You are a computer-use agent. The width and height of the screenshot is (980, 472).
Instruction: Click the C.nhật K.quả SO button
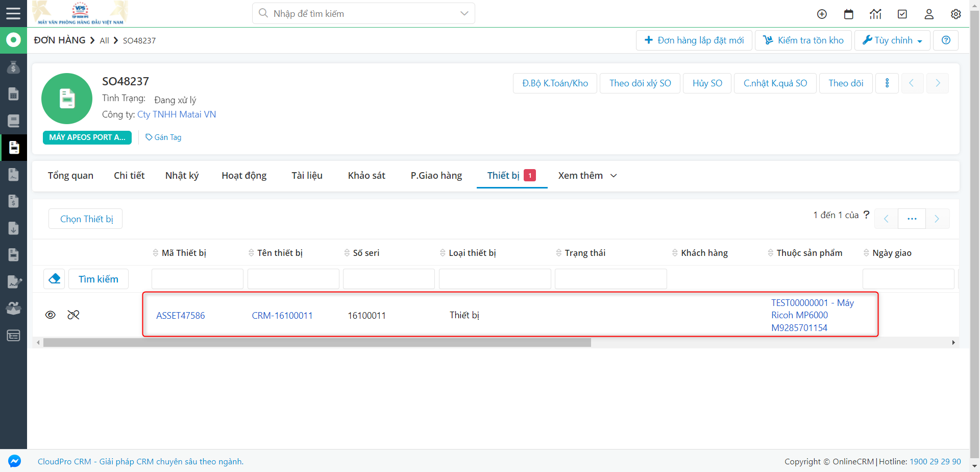point(775,83)
